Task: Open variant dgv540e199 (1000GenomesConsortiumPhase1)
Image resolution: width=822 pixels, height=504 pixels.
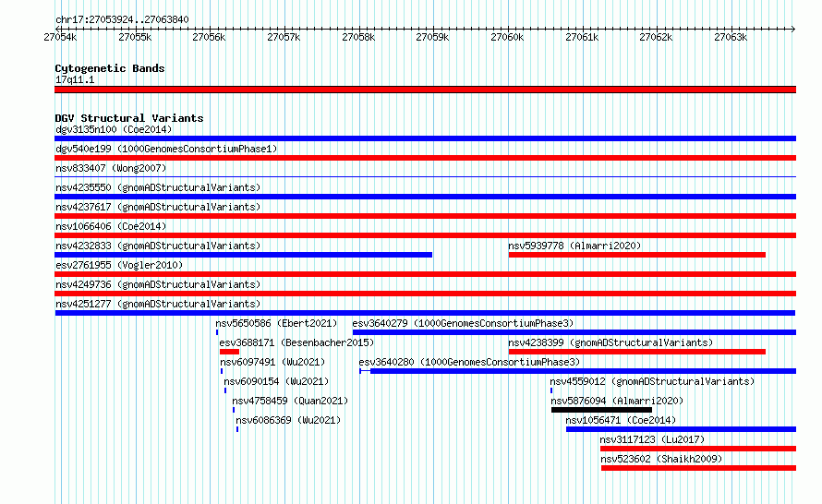Action: (166, 149)
